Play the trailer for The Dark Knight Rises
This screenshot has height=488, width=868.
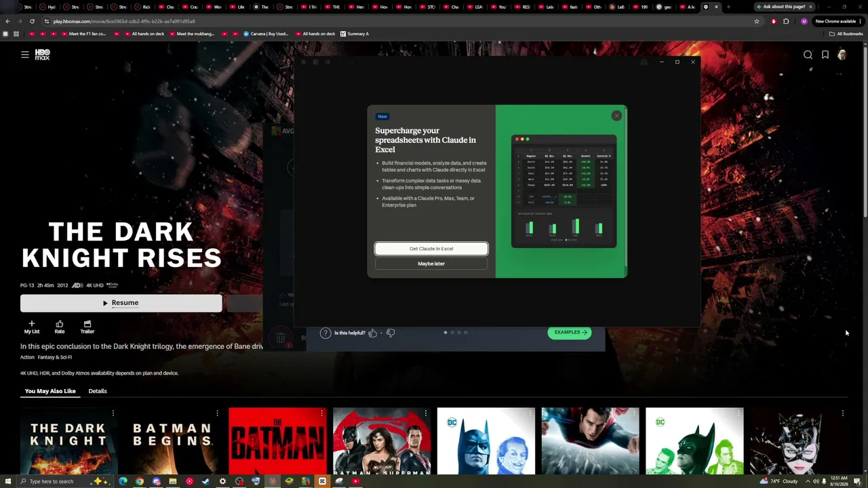coord(87,327)
